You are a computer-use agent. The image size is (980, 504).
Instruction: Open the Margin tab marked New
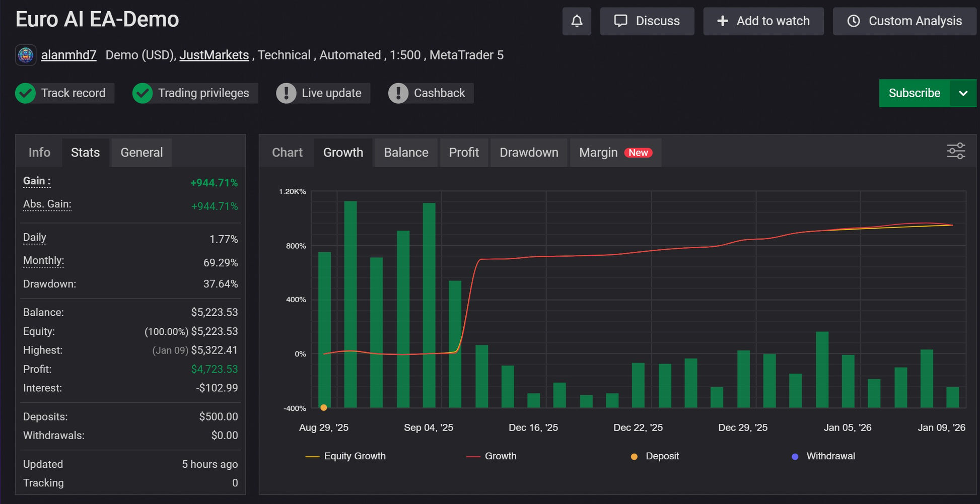[x=615, y=153]
